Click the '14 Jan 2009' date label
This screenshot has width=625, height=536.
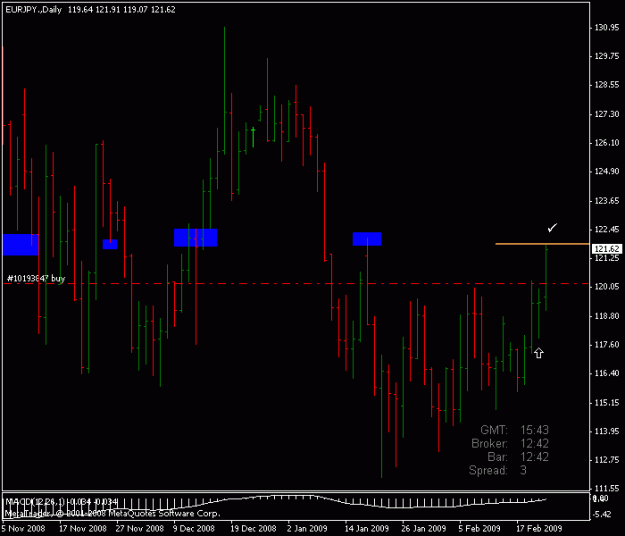pos(366,529)
